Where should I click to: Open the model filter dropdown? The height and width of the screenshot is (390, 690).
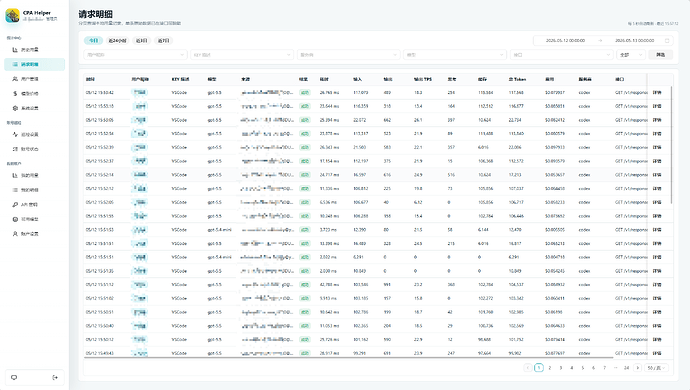[455, 55]
